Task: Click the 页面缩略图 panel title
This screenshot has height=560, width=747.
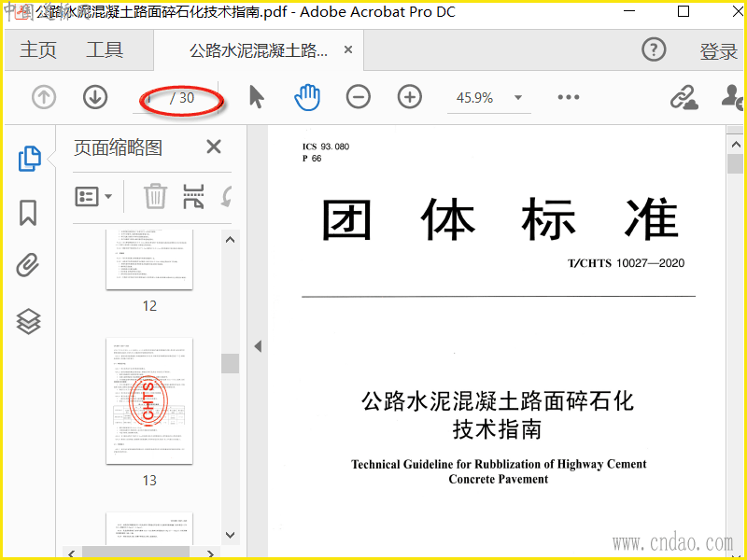Action: tap(119, 147)
